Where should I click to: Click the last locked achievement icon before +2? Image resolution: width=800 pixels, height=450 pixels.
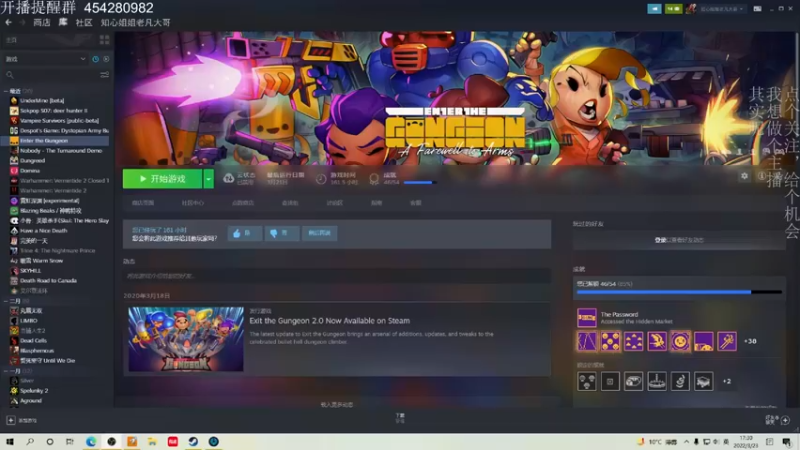pyautogui.click(x=703, y=381)
